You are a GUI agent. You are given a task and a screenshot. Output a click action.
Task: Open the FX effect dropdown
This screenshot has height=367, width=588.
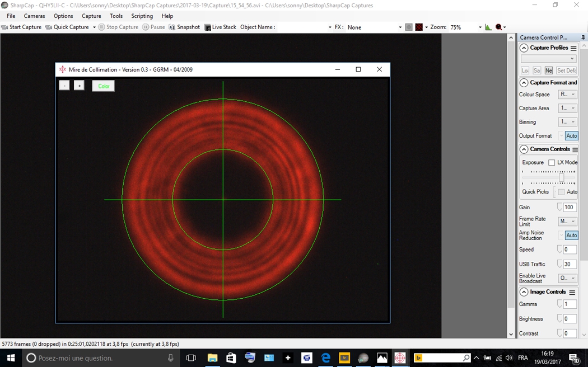click(x=400, y=27)
